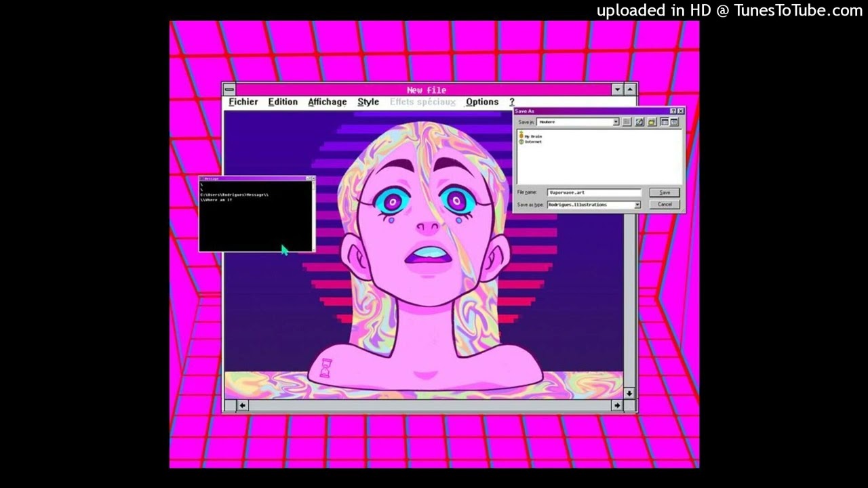
Task: Create a new folder in Save As dialog
Action: (x=652, y=122)
